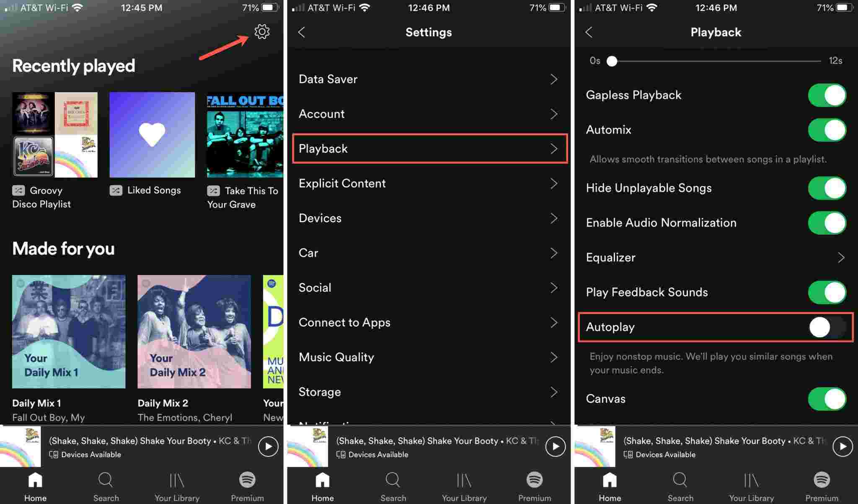The width and height of the screenshot is (858, 504).
Task: Tap the play button in mini player
Action: click(269, 445)
